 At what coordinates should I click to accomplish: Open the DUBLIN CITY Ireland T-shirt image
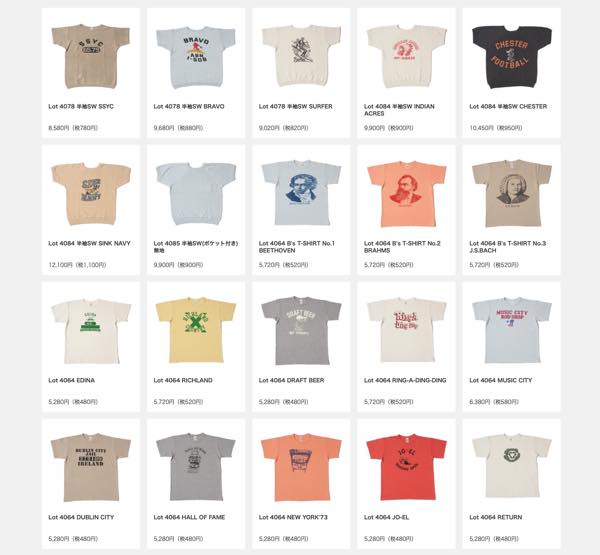click(x=91, y=467)
